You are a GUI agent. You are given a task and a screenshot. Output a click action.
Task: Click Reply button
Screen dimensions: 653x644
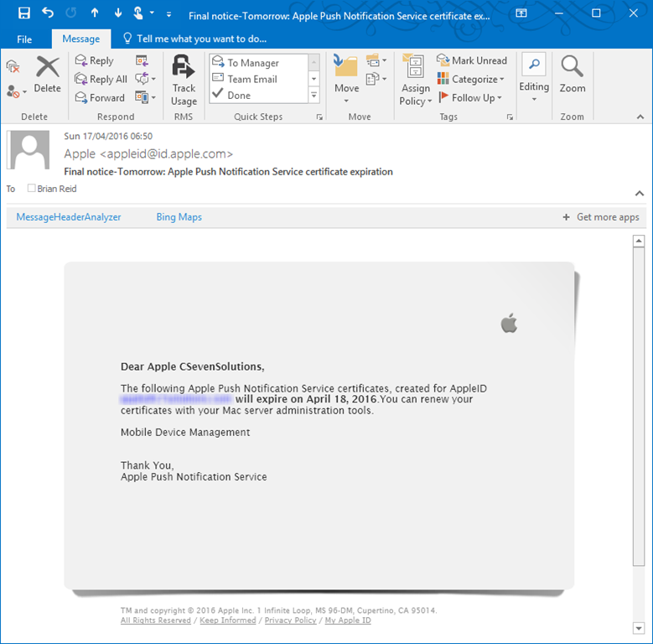tap(94, 61)
